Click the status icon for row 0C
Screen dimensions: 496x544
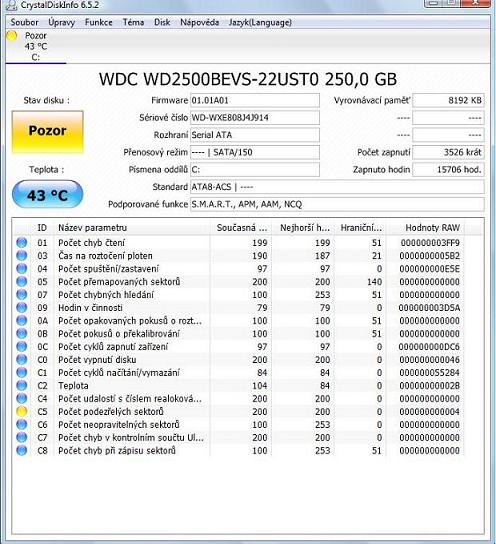pos(22,347)
